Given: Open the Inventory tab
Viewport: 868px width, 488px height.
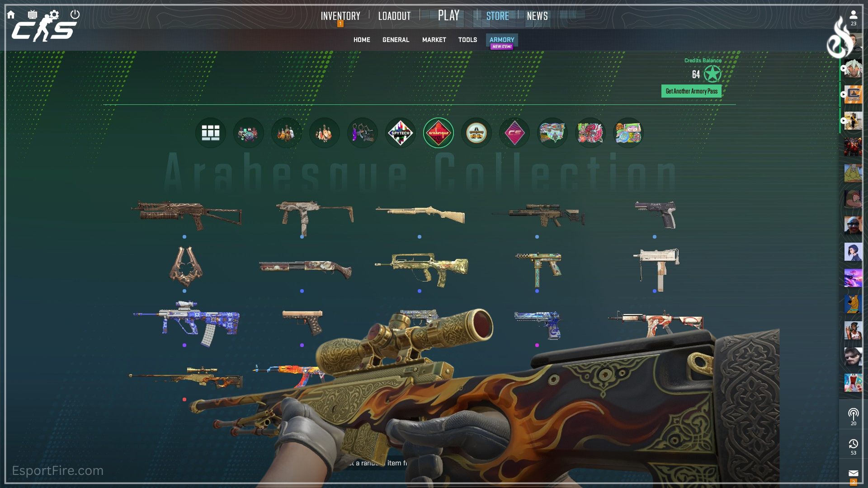Looking at the screenshot, I should (340, 16).
